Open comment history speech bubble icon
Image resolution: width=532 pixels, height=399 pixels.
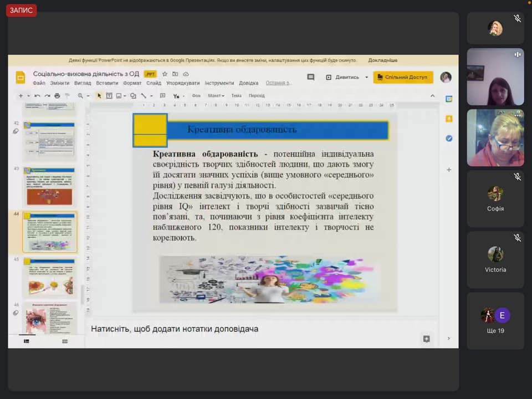(x=310, y=77)
